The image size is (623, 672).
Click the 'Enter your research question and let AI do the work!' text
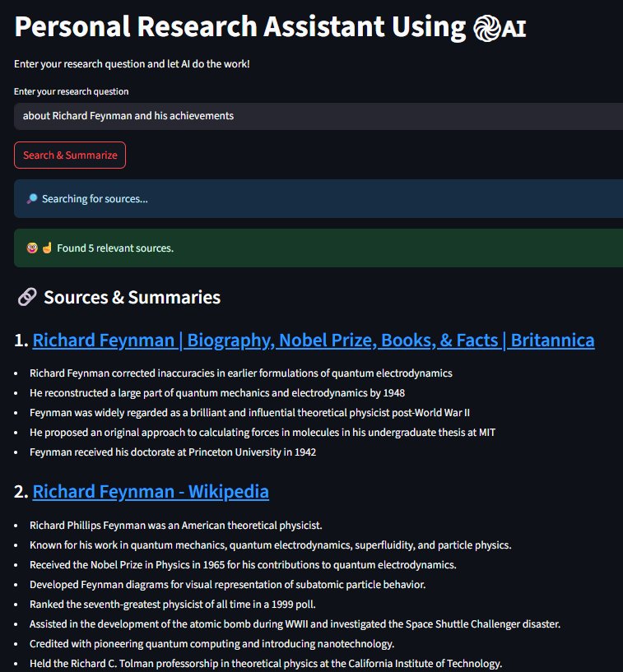click(132, 64)
